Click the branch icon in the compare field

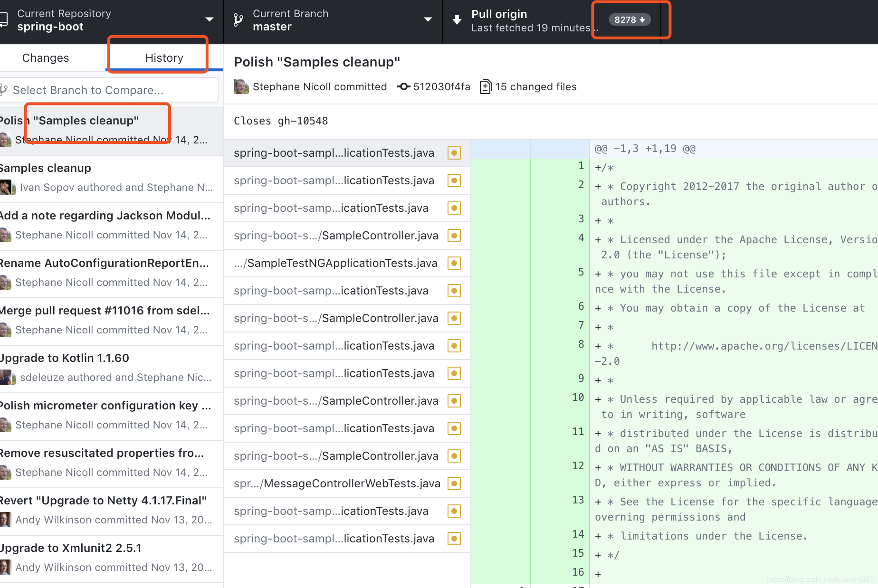[x=4, y=89]
